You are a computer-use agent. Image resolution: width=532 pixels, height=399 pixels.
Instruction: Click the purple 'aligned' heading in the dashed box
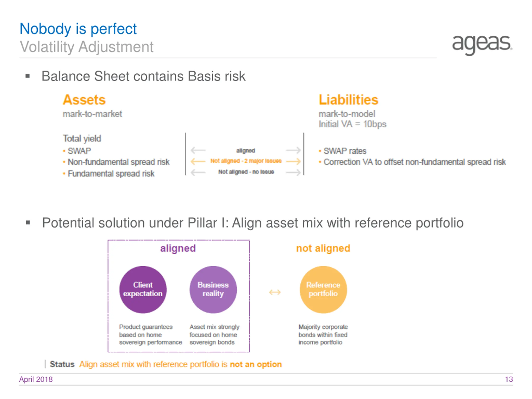click(x=178, y=249)
